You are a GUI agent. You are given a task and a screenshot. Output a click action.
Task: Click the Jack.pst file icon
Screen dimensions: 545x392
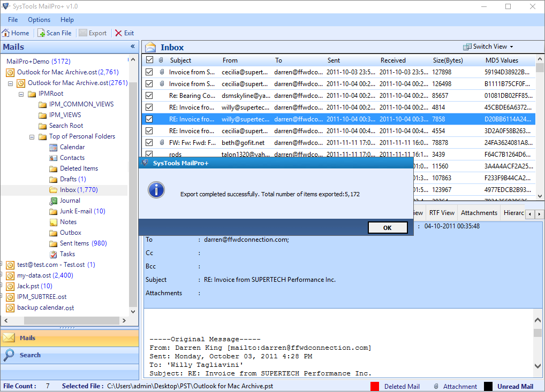tap(10, 287)
